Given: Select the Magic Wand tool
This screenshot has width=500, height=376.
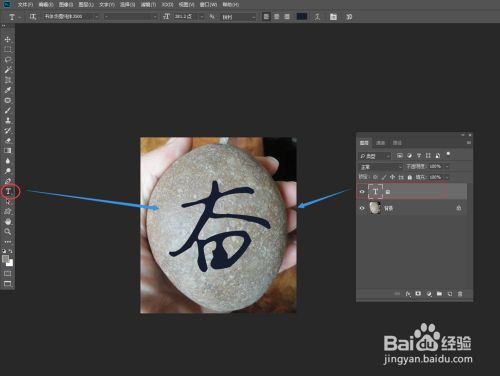Looking at the screenshot, I should coord(8,70).
